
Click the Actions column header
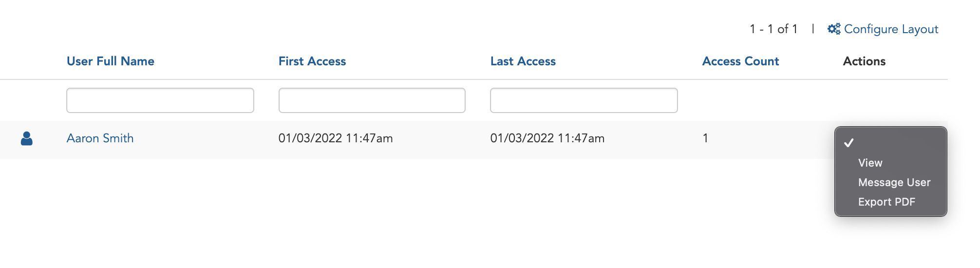click(x=864, y=61)
